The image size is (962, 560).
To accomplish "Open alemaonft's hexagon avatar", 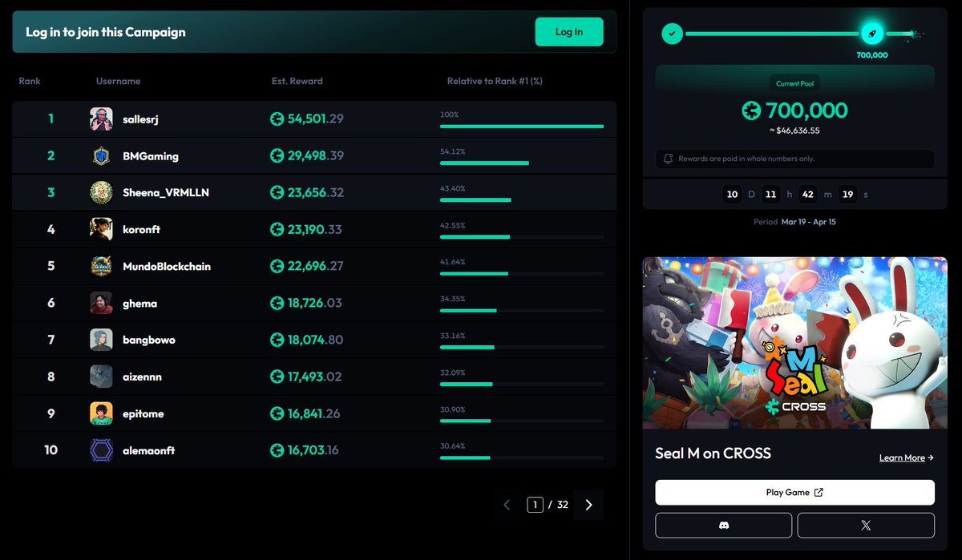I will coord(101,450).
